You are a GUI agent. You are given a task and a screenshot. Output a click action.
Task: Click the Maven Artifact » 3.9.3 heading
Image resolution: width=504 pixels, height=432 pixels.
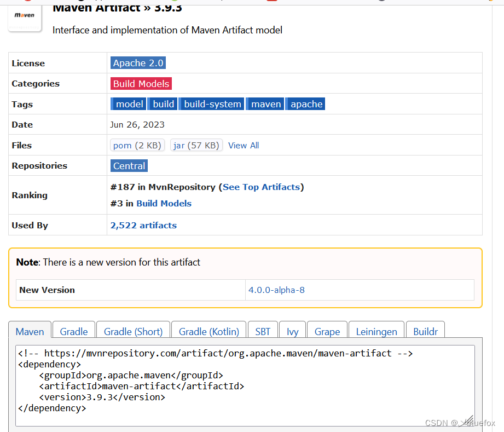point(117,8)
